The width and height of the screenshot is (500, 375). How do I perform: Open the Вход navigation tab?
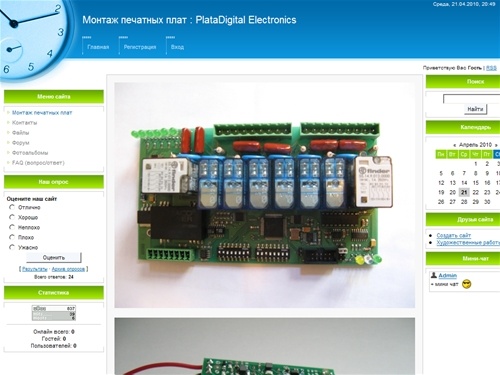[x=177, y=47]
